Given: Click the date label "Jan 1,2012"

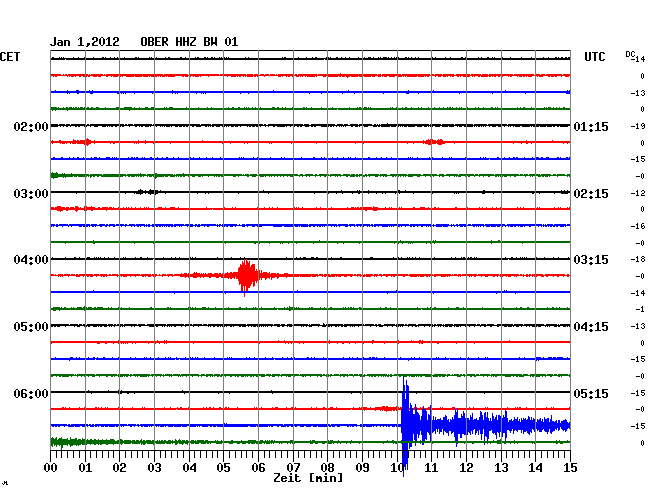Looking at the screenshot, I should click(85, 42).
